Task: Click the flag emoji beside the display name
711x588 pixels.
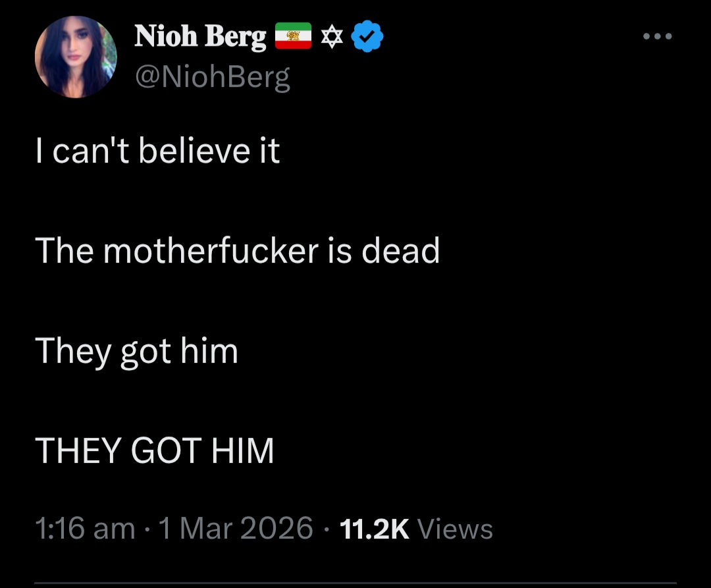Action: point(292,37)
